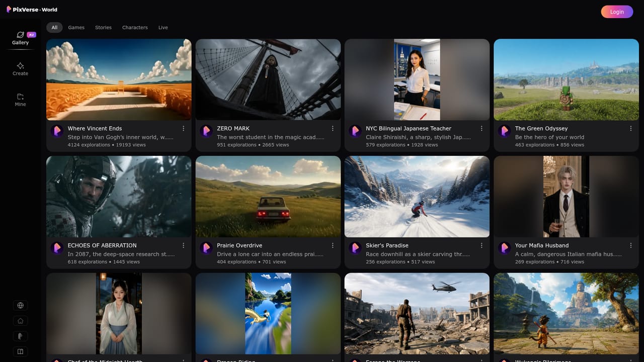Click the PixVerse World logo at top left
The image size is (644, 362).
32,10
